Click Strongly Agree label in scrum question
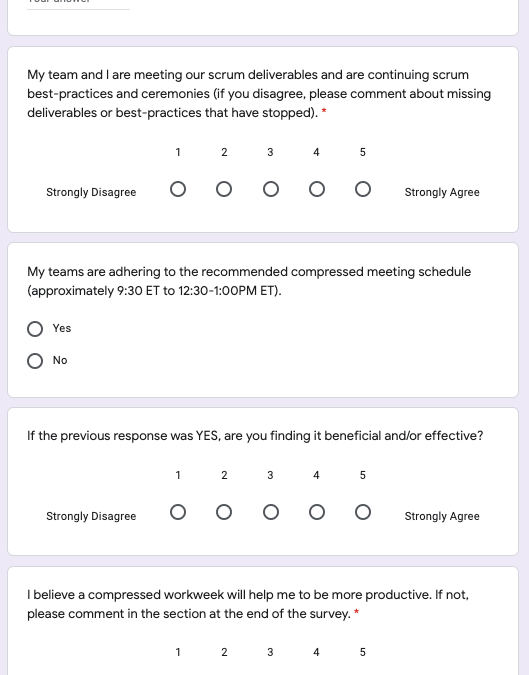Screen dimensions: 529x675 pos(442,192)
